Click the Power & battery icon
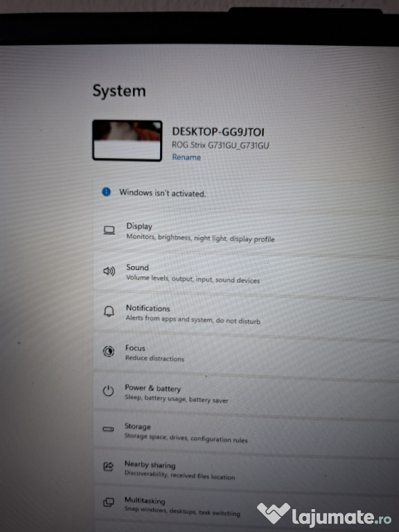 (108, 391)
